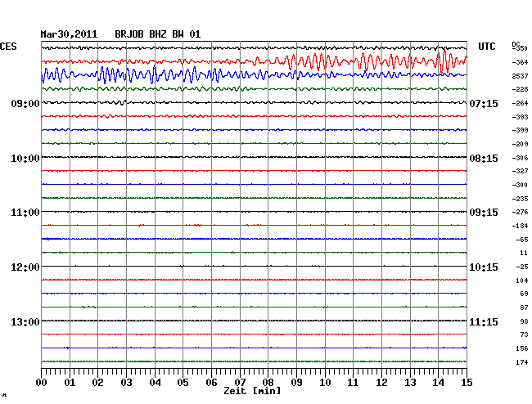
Task: Select the station label BRJOB BHZ BW 01
Action: (158, 34)
